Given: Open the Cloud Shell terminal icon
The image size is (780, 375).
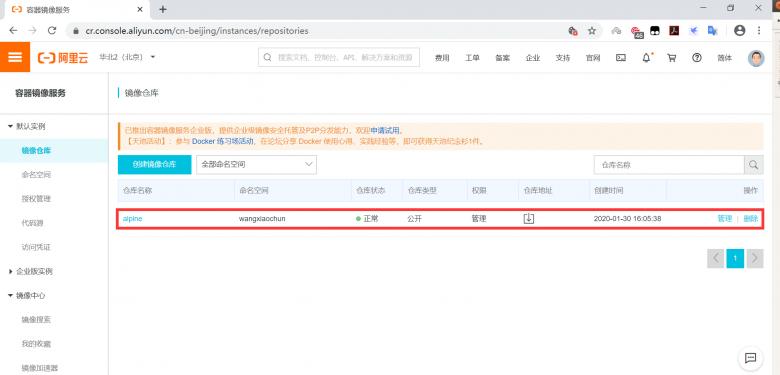Looking at the screenshot, I should point(620,58).
